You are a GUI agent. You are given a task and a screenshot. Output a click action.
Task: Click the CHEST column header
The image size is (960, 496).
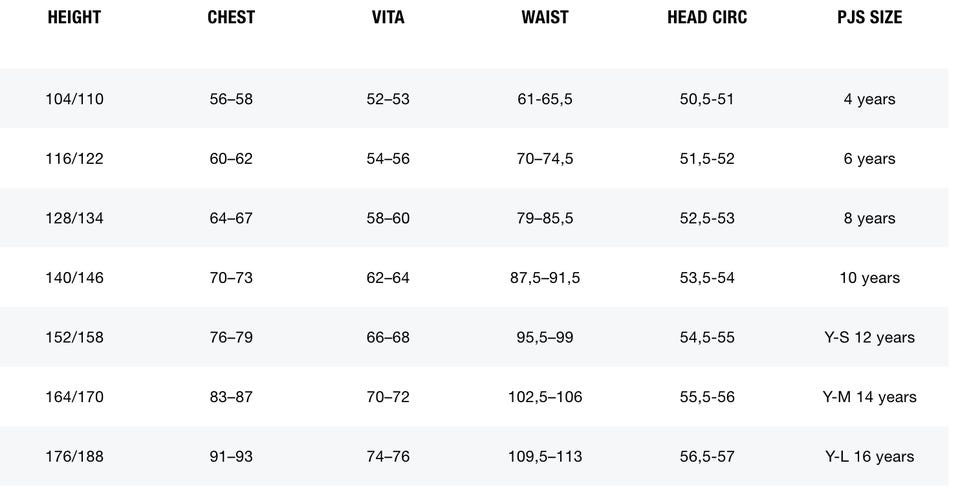click(231, 18)
